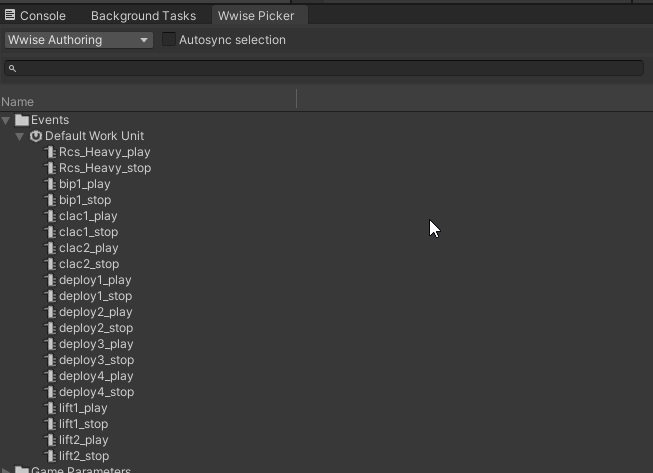This screenshot has height=473, width=653.
Task: Click the clac2_play event icon
Action: [50, 248]
